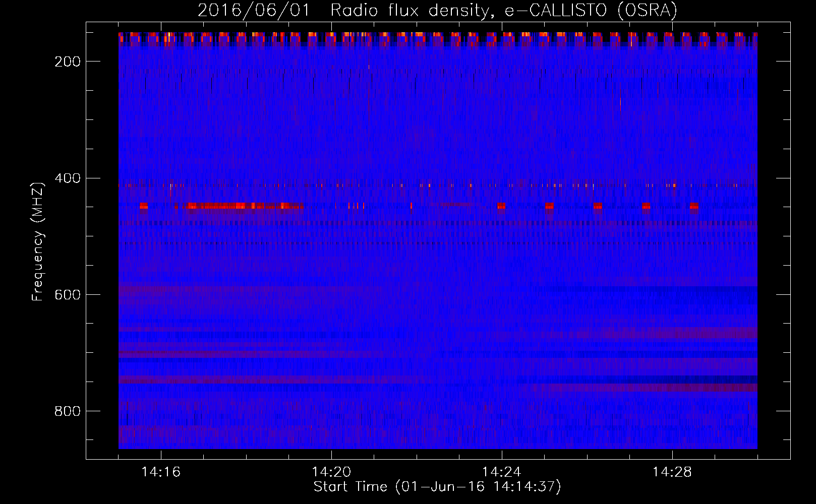This screenshot has width=816, height=504.
Task: Click the 14:16 time tick label
Action: (x=161, y=472)
